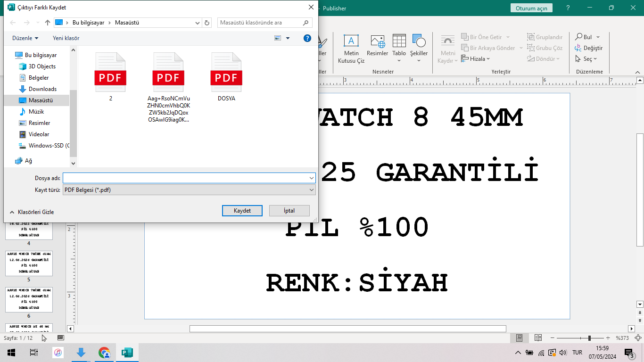The image size is (644, 362).
Task: Open Müzik folder in navigation tree
Action: click(x=32, y=112)
